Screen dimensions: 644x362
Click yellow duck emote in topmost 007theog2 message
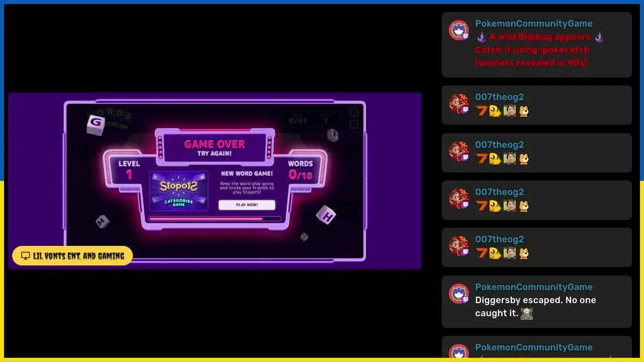click(x=496, y=111)
